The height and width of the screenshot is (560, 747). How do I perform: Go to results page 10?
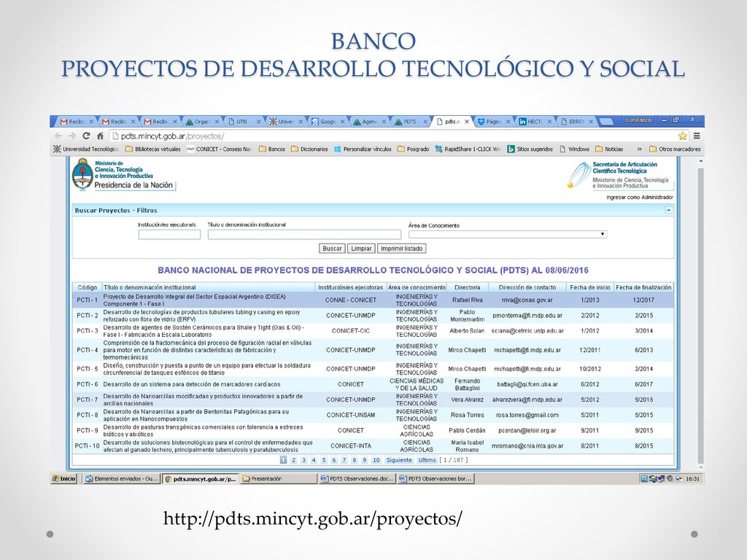pyautogui.click(x=376, y=460)
